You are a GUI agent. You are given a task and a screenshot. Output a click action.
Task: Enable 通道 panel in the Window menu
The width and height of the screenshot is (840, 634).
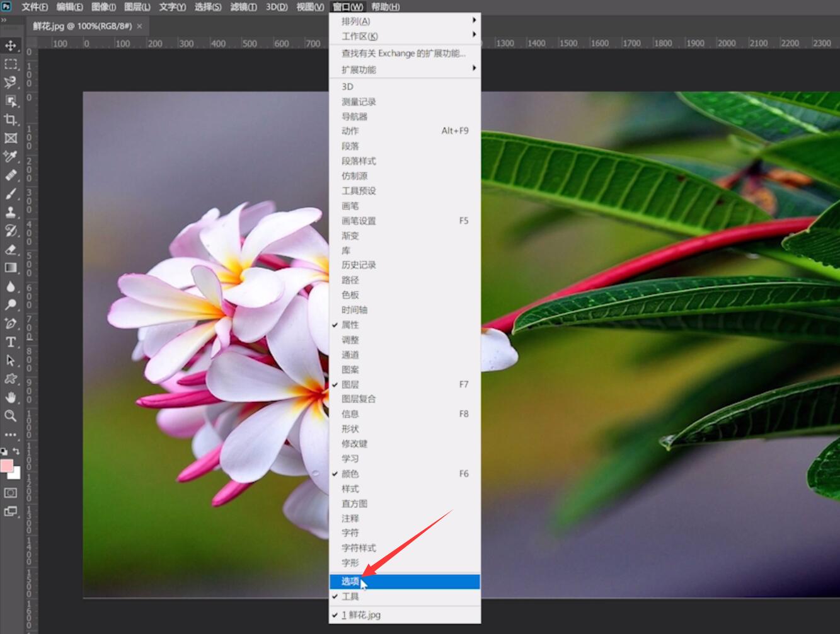point(405,355)
